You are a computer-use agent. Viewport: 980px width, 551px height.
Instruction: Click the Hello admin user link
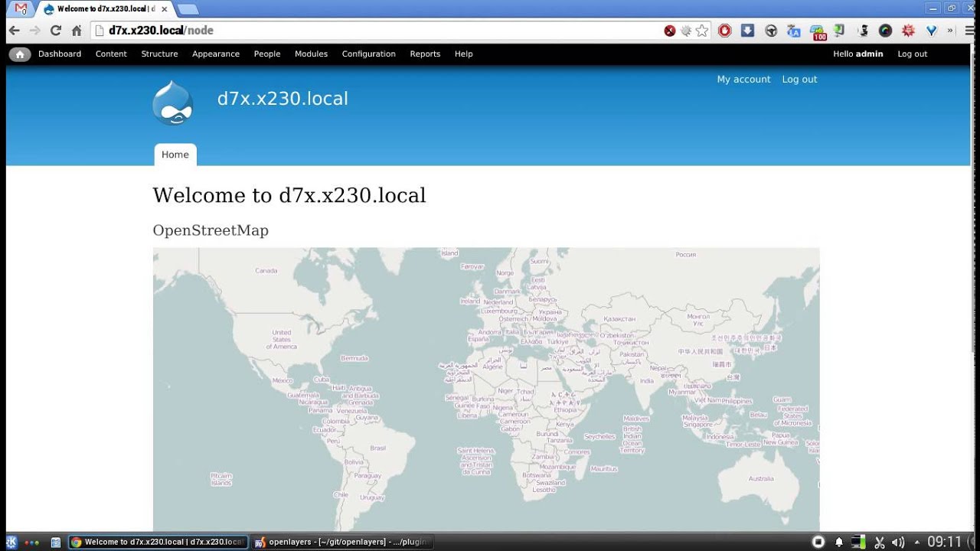click(858, 54)
